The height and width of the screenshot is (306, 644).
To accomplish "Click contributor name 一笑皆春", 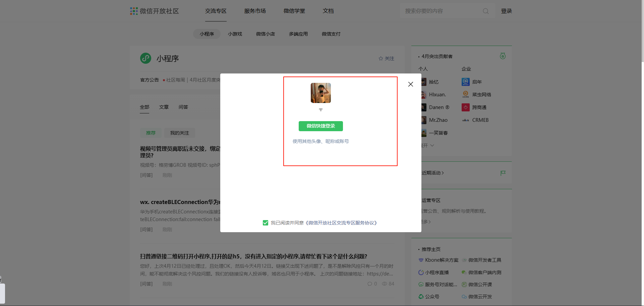I will (438, 133).
